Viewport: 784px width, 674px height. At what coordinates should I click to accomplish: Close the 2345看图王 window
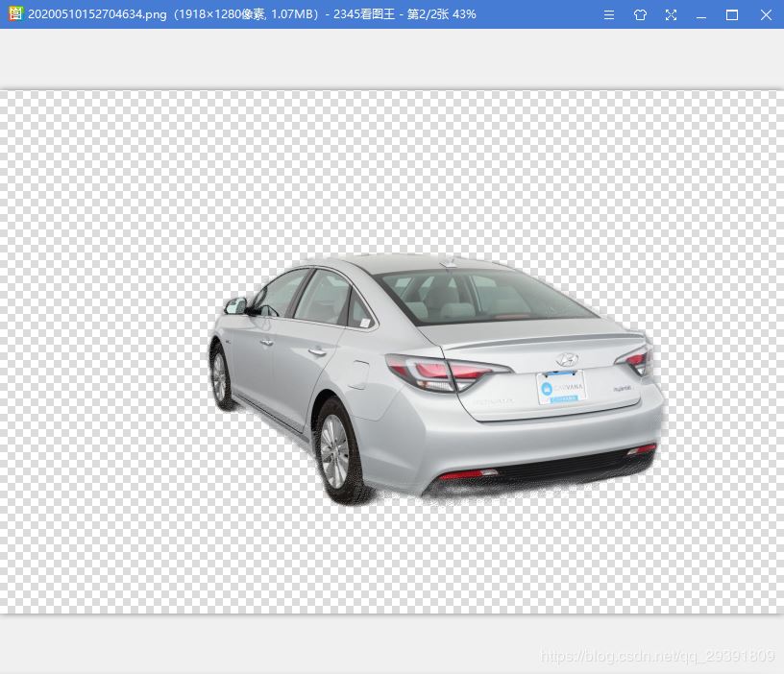[x=766, y=14]
